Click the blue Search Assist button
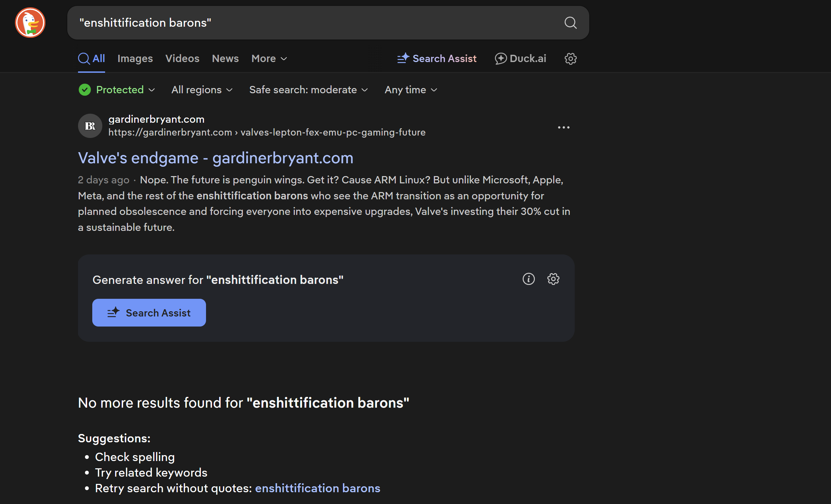 [x=149, y=312]
